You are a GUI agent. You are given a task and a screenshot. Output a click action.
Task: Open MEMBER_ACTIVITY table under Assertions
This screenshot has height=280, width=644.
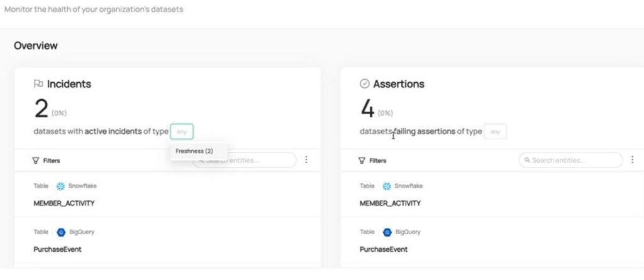click(x=390, y=203)
